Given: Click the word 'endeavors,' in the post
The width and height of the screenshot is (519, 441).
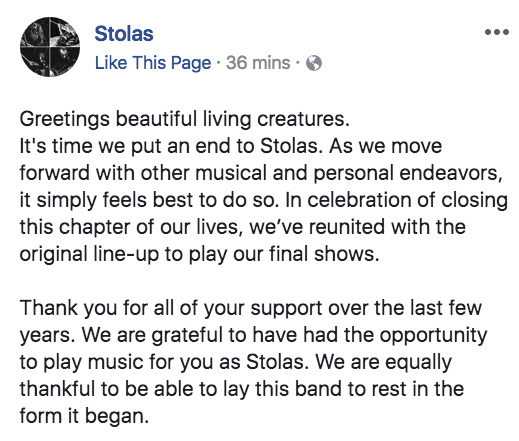Looking at the screenshot, I should [451, 173].
